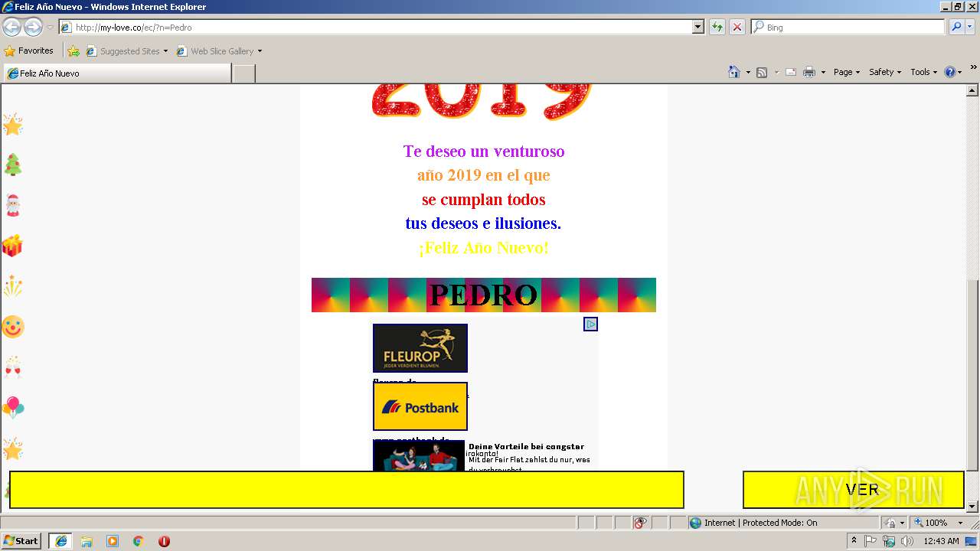The width and height of the screenshot is (980, 551).
Task: Click the long yellow input bar
Action: [346, 490]
